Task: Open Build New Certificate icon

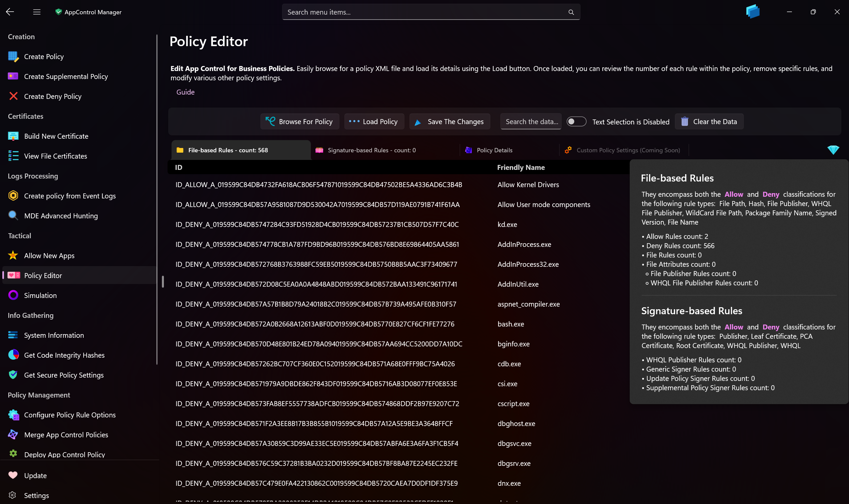Action: coord(13,136)
